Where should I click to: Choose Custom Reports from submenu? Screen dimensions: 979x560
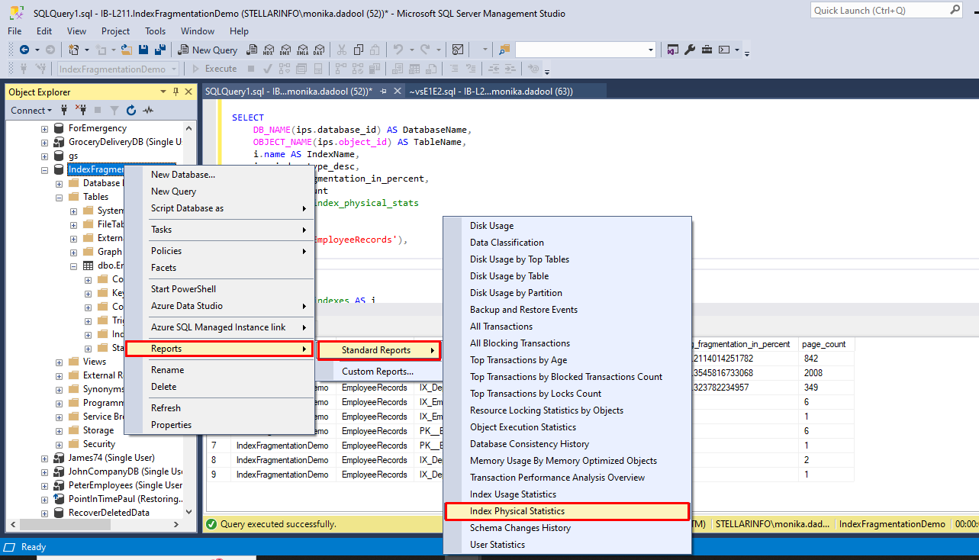378,372
